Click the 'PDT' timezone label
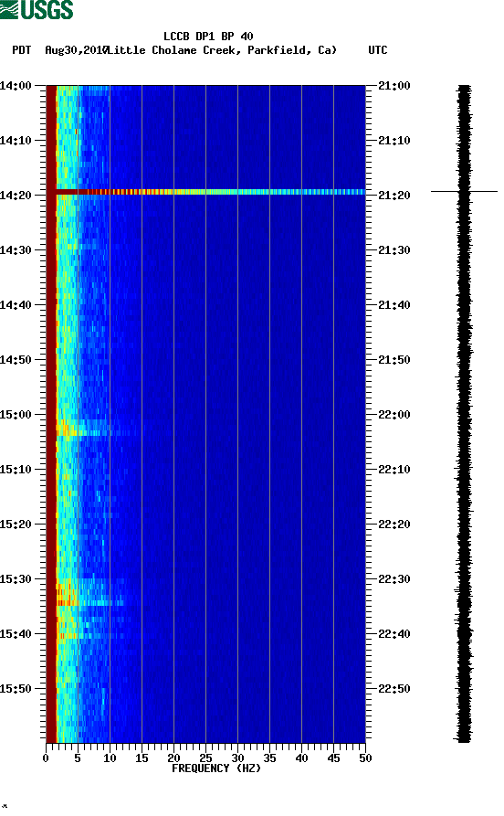 [21, 50]
